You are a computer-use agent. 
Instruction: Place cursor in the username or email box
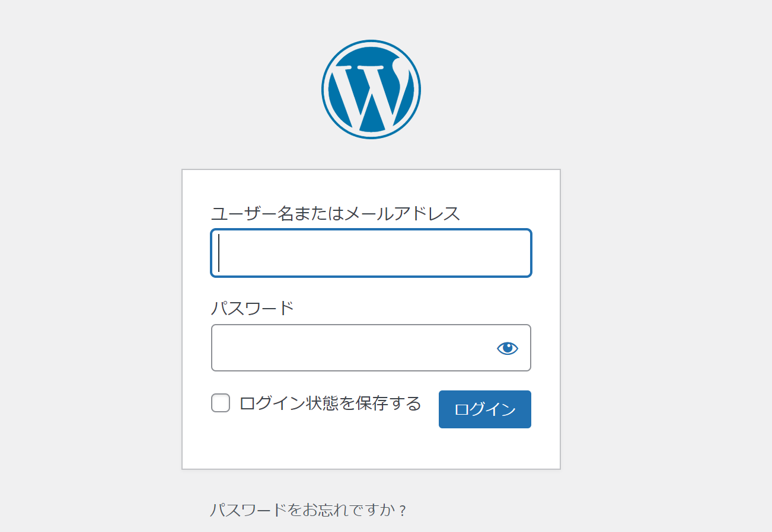(371, 253)
